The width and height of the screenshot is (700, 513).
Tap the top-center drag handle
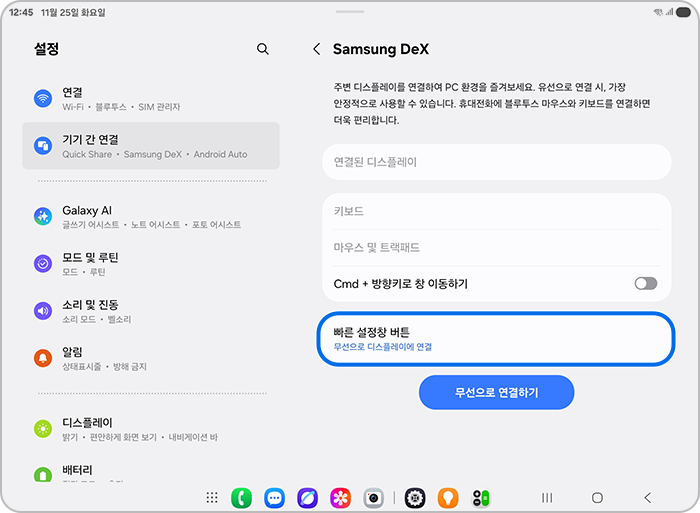(x=350, y=12)
